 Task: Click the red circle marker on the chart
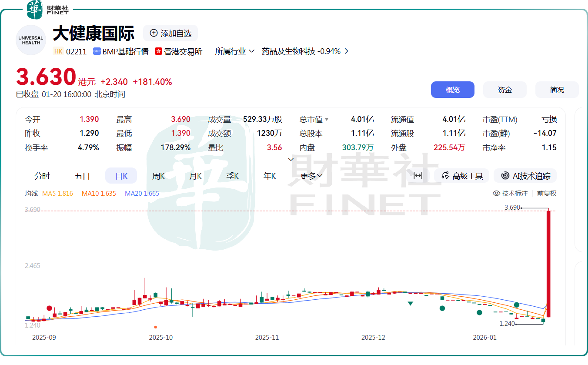(x=50, y=308)
